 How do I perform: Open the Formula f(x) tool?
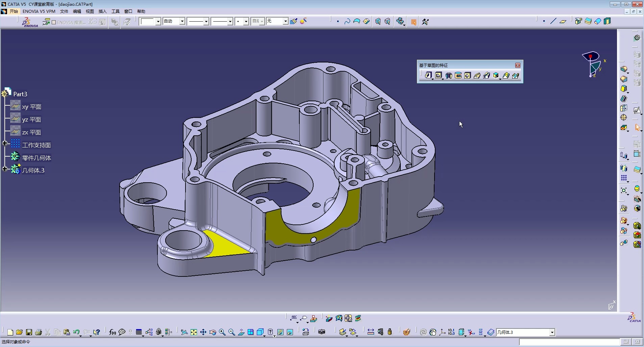[x=113, y=332]
